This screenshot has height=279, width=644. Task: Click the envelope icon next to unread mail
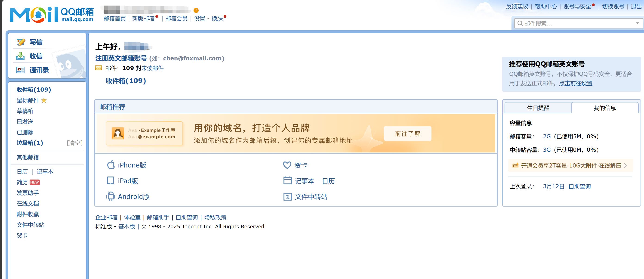pyautogui.click(x=99, y=68)
